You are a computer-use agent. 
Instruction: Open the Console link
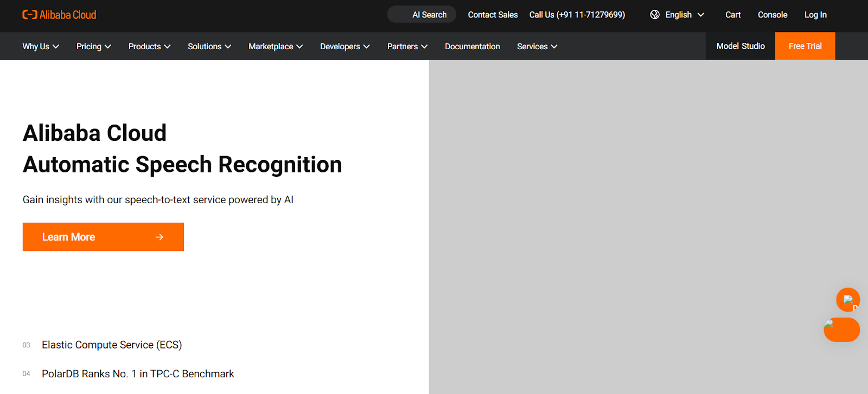(x=773, y=15)
